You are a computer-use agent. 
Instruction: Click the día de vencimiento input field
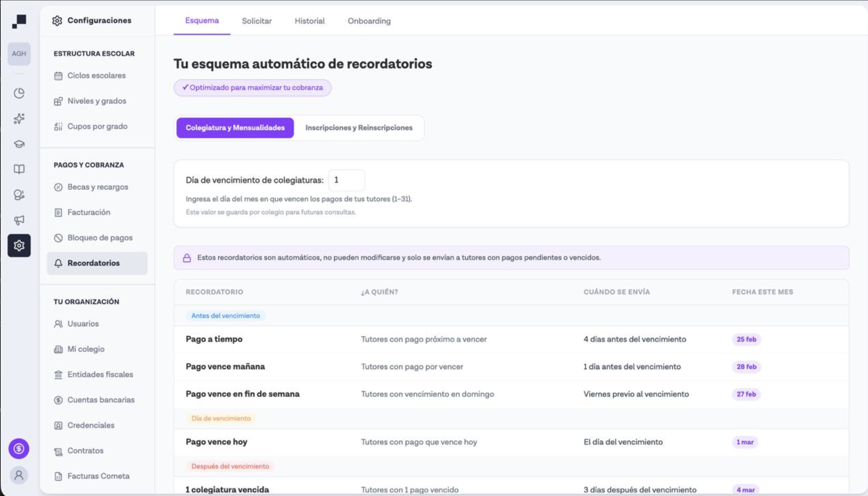346,180
